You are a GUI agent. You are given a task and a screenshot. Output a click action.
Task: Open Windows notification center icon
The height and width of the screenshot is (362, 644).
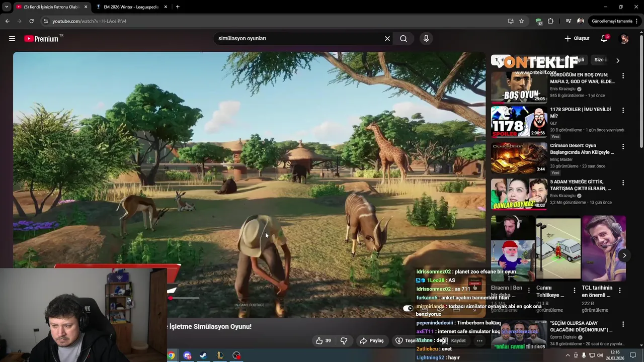633,355
